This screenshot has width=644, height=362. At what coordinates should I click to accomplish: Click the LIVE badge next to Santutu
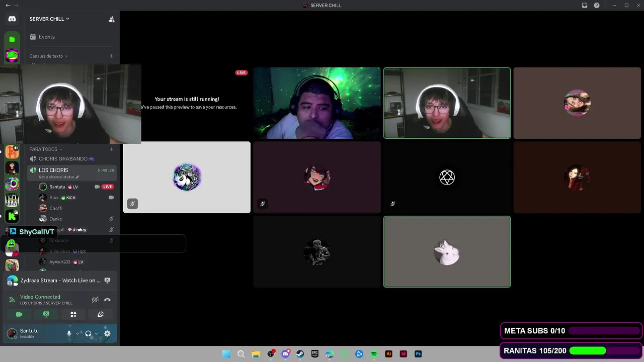107,187
